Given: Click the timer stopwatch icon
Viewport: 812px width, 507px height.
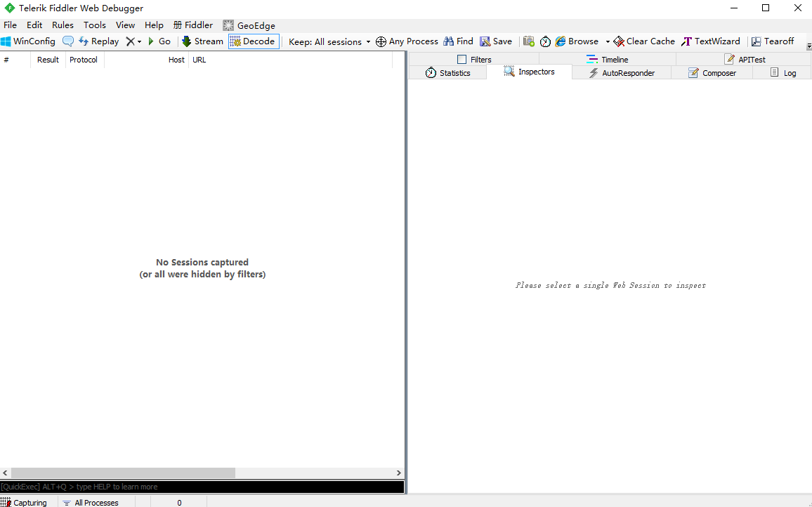Looking at the screenshot, I should (545, 41).
